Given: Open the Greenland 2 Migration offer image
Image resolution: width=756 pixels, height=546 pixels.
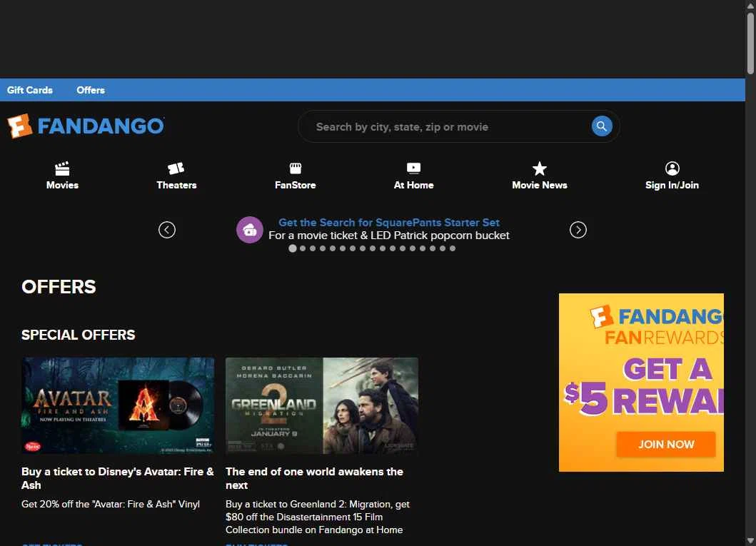Looking at the screenshot, I should coord(321,405).
